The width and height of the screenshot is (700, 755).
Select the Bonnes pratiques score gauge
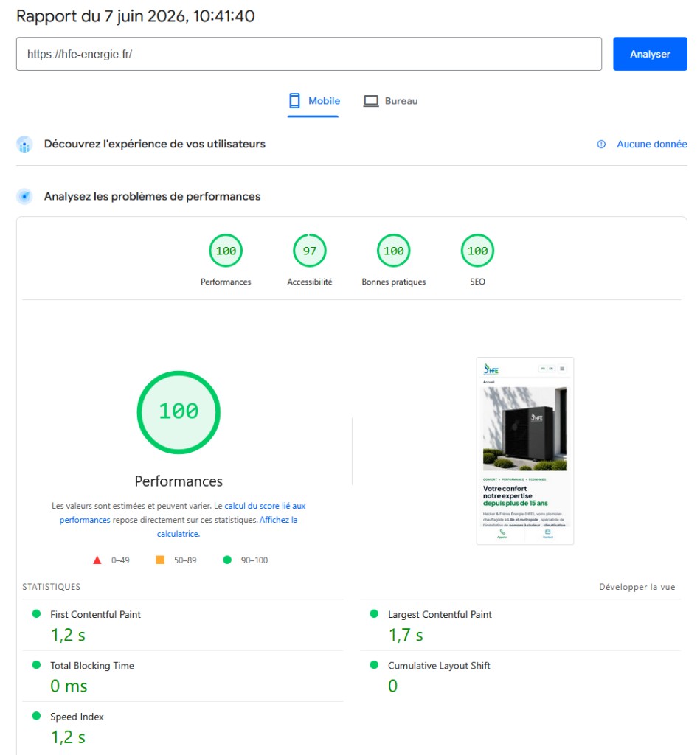(x=394, y=251)
